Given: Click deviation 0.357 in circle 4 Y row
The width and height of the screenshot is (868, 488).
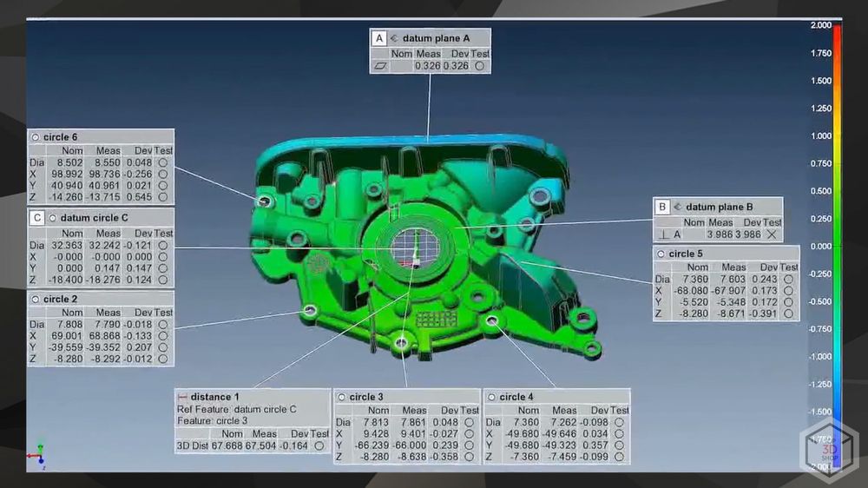Looking at the screenshot, I should pos(595,445).
